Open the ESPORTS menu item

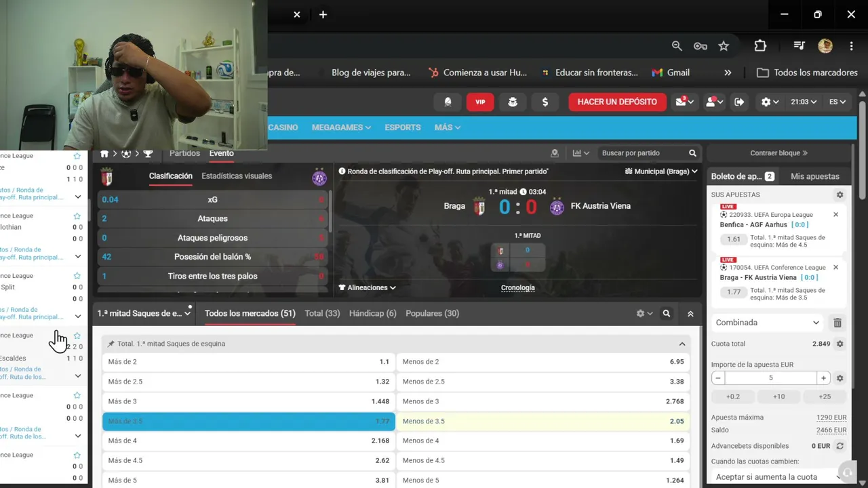pos(403,127)
